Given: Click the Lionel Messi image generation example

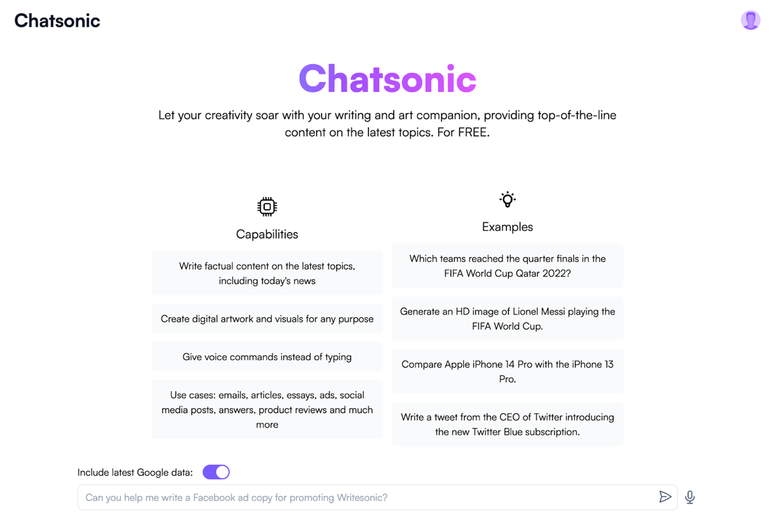Looking at the screenshot, I should pos(507,318).
